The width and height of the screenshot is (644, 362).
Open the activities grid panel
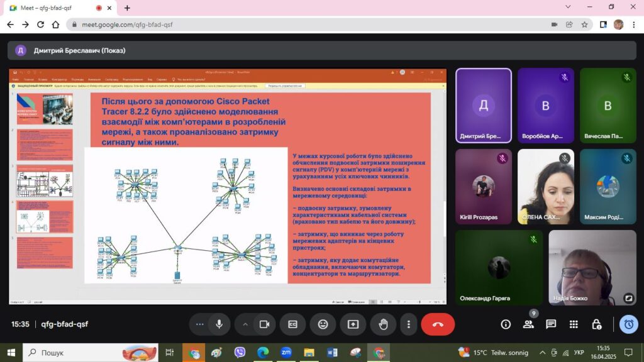coord(574,324)
